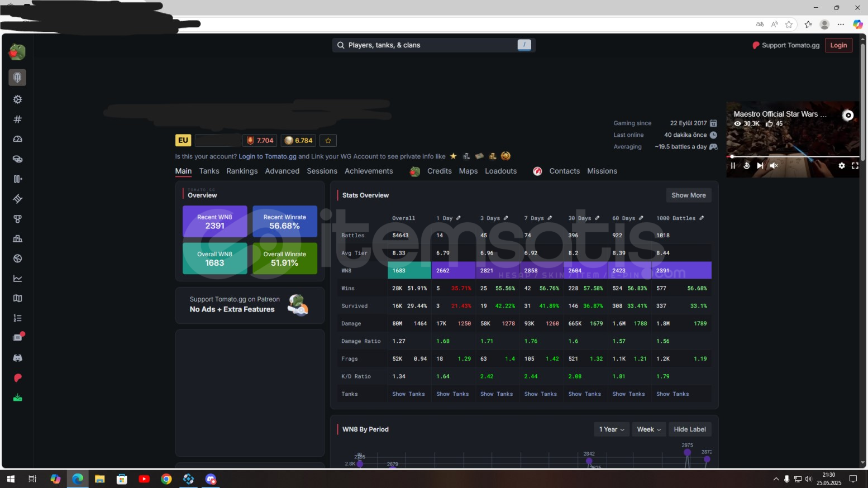This screenshot has height=488, width=868.
Task: Open the Missions tab
Action: (x=602, y=171)
